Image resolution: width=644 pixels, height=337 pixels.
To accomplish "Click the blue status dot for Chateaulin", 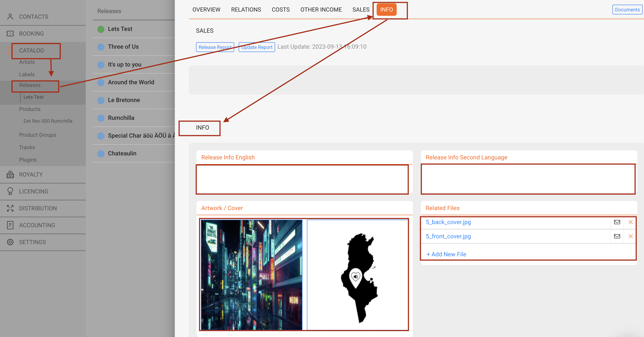I will (x=101, y=154).
